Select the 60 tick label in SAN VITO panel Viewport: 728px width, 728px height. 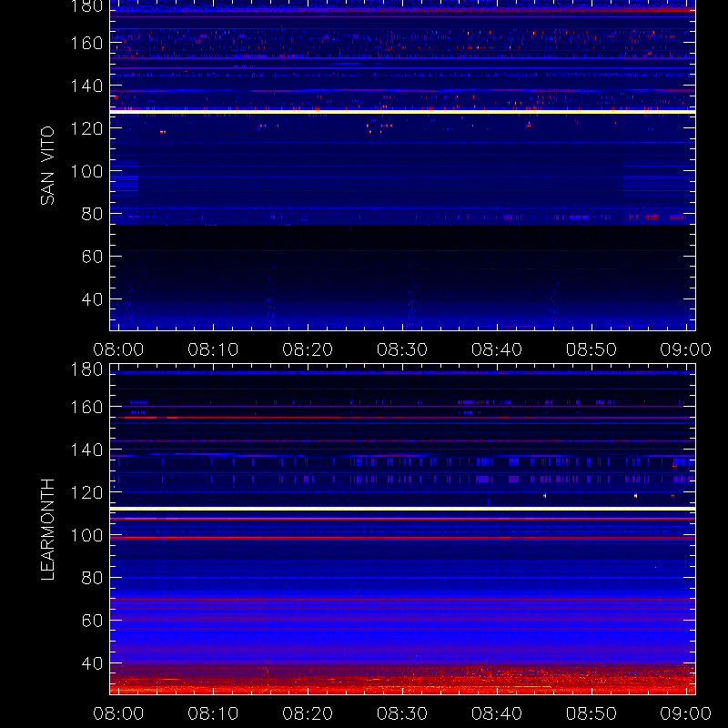[x=92, y=257]
